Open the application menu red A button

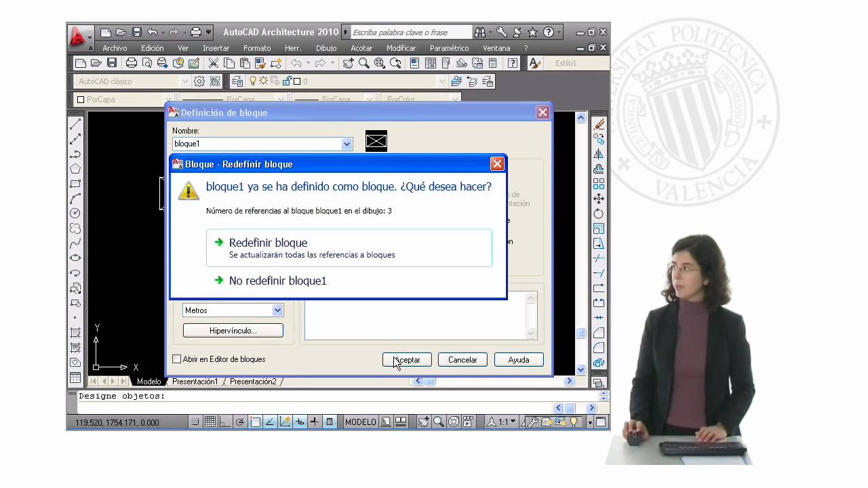[80, 37]
